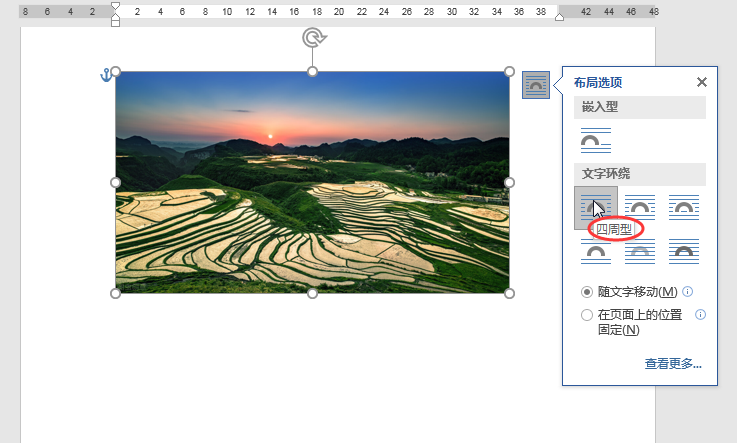Open the 查看更多... link
Viewport: 737px width, 443px height.
(673, 364)
